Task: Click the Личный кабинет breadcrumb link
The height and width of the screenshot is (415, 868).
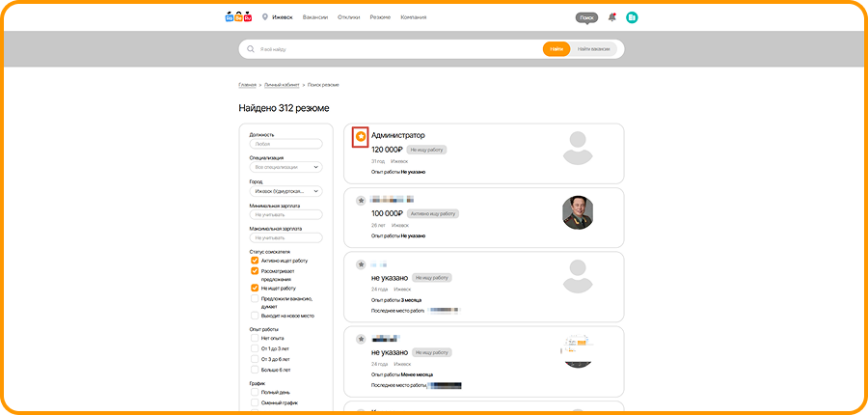Action: [282, 85]
